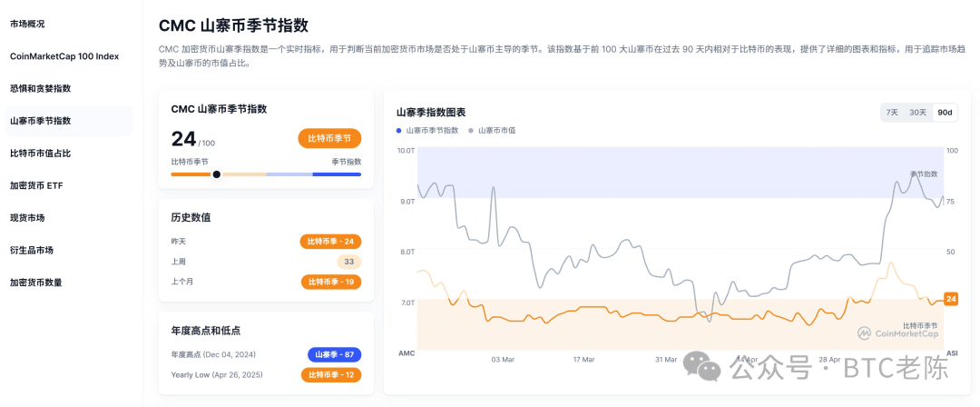Click the 9.0T axis label
This screenshot has height=407, width=980.
407,202
